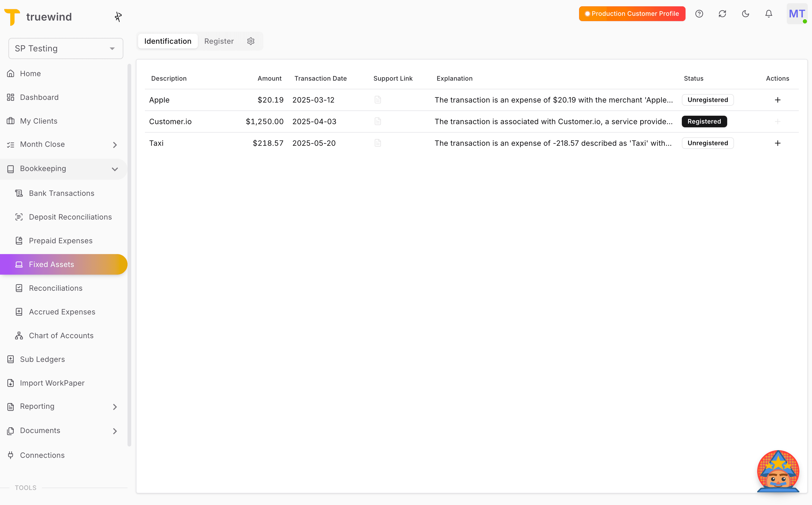Open the support document icon on Apple row

(378, 100)
